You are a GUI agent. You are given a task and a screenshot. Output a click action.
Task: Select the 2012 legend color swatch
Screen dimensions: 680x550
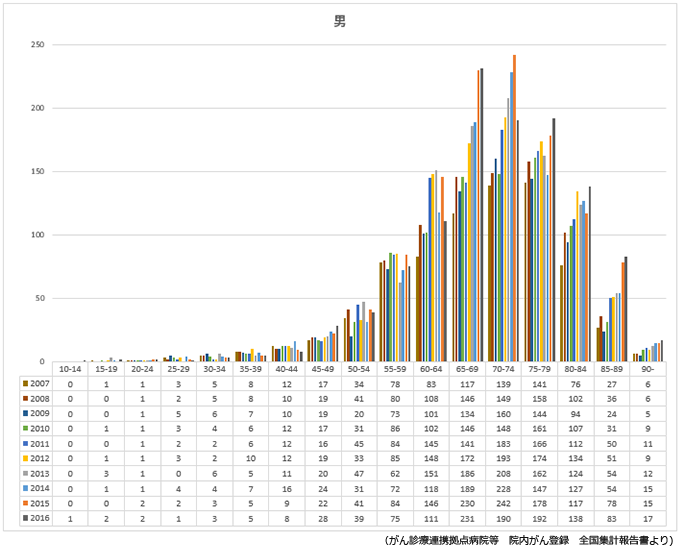pyautogui.click(x=24, y=457)
